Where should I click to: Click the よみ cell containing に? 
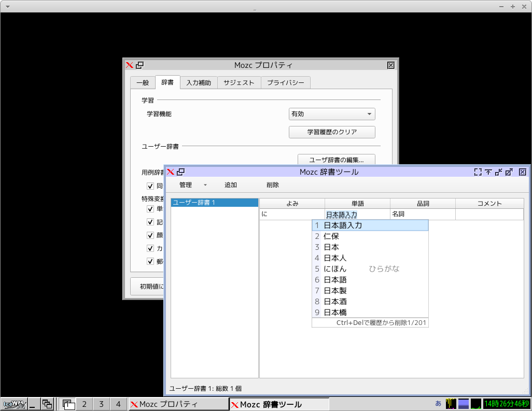pyautogui.click(x=292, y=215)
